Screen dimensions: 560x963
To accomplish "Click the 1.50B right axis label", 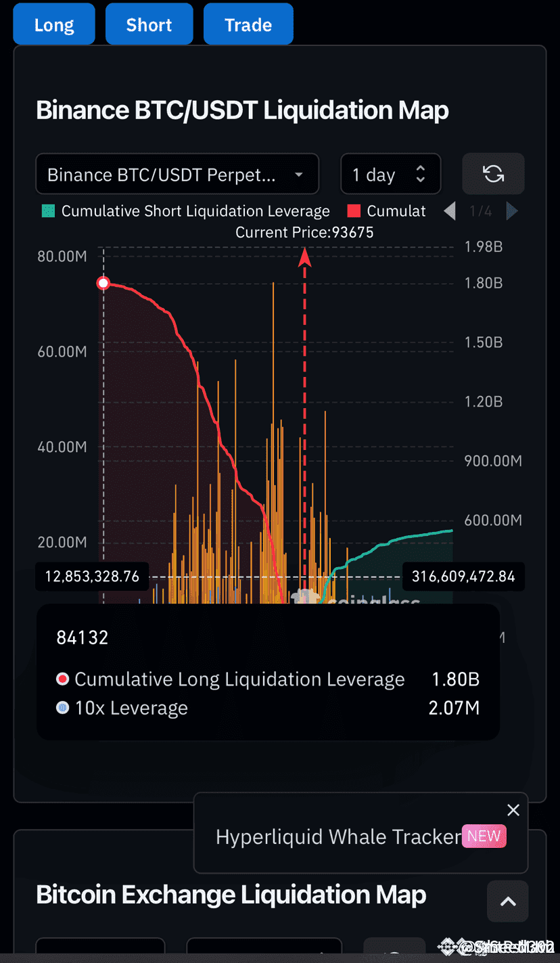I will pyautogui.click(x=484, y=342).
